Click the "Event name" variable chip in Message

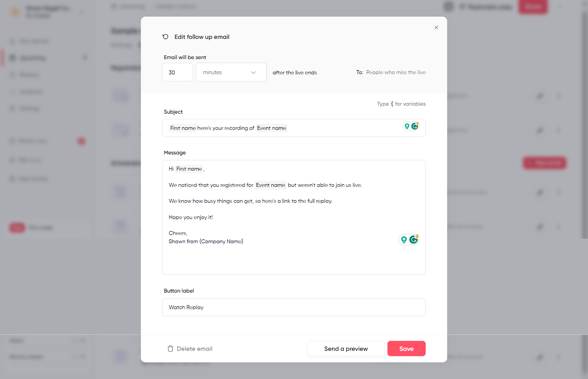point(270,185)
